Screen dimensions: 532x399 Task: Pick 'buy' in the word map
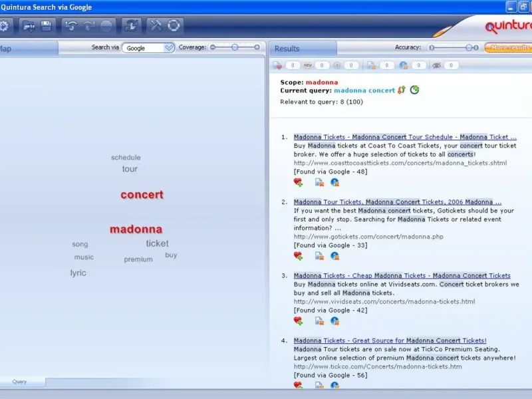point(171,255)
